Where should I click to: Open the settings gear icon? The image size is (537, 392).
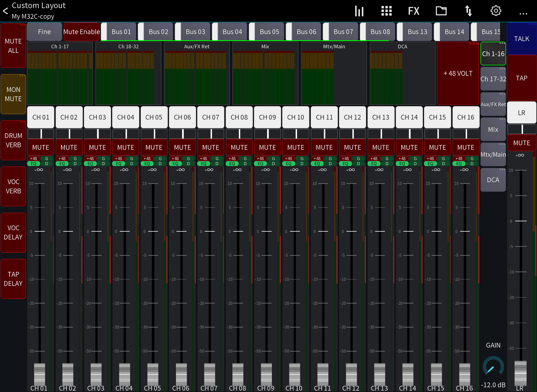(496, 11)
